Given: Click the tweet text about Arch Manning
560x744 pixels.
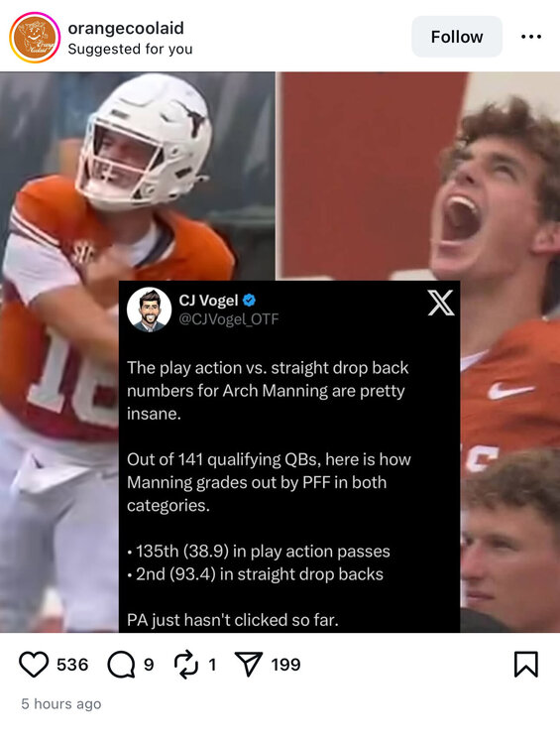Looking at the screenshot, I should [x=269, y=493].
